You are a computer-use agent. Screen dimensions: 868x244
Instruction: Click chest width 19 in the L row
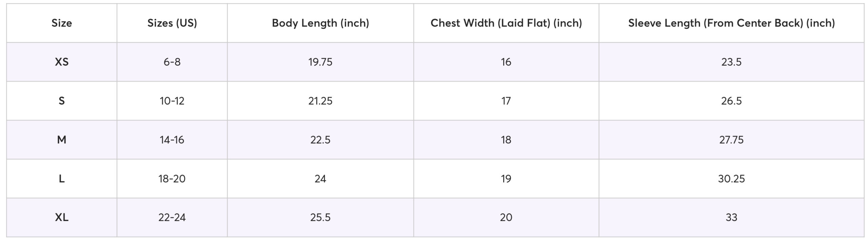click(x=506, y=179)
